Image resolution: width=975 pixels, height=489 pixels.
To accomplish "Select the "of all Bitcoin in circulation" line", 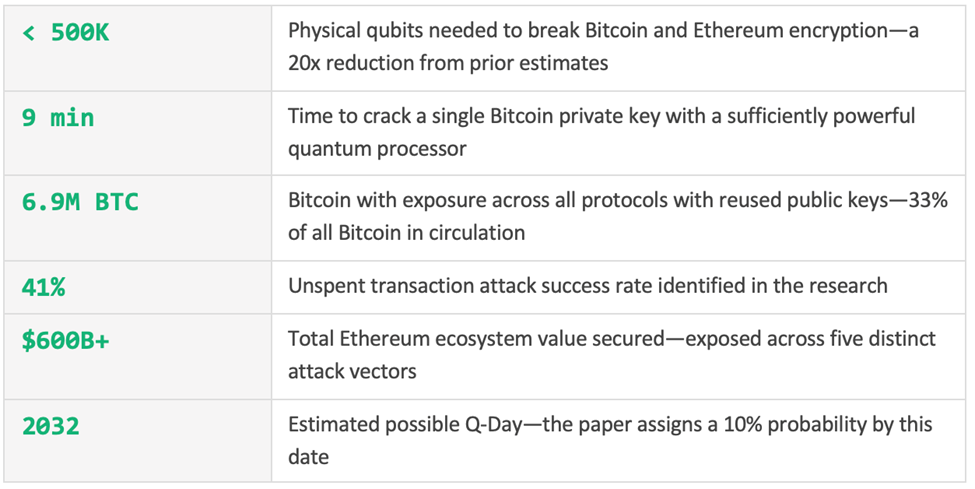I will [x=407, y=233].
